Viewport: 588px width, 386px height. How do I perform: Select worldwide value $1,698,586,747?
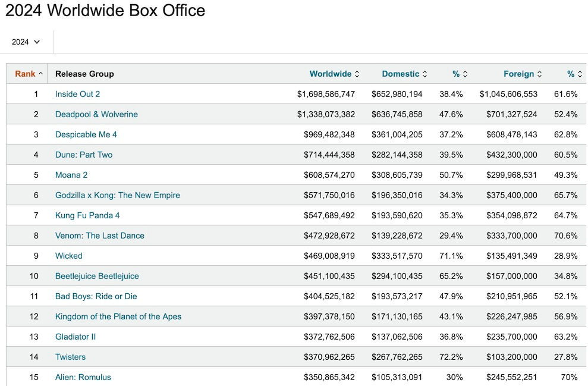[326, 94]
